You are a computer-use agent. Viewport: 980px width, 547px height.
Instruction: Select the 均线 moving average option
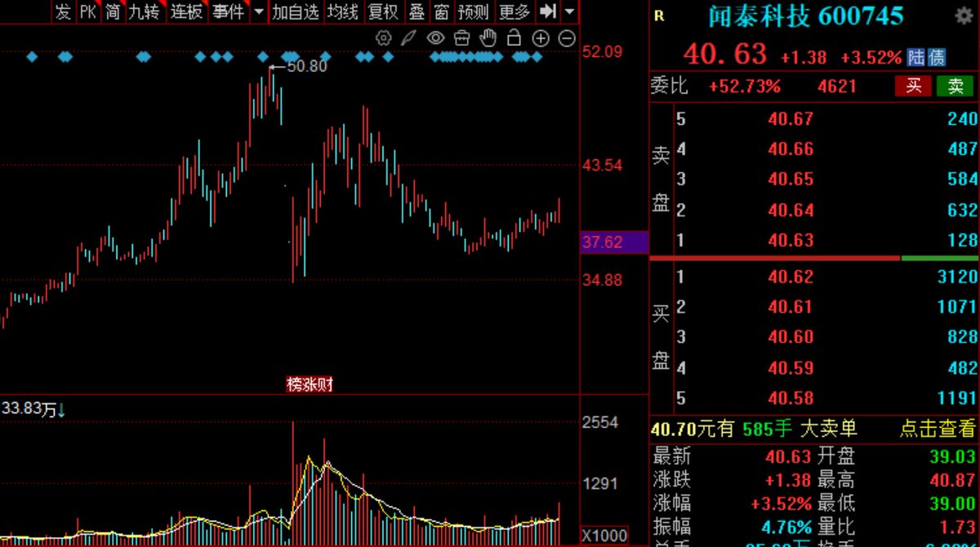(345, 12)
